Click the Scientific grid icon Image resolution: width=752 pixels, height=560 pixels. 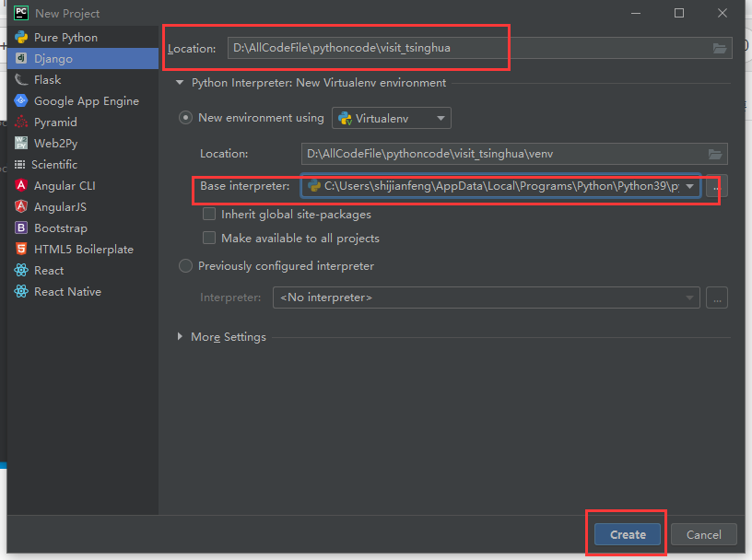pyautogui.click(x=19, y=165)
